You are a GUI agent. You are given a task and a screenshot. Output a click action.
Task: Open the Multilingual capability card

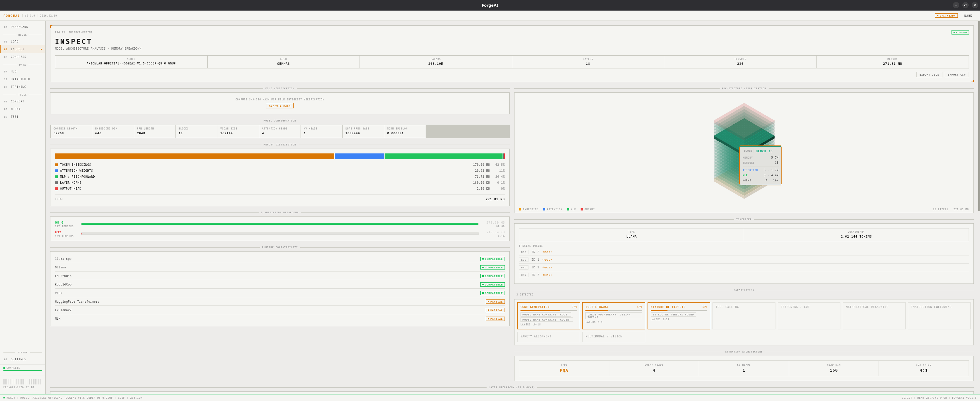(x=613, y=316)
